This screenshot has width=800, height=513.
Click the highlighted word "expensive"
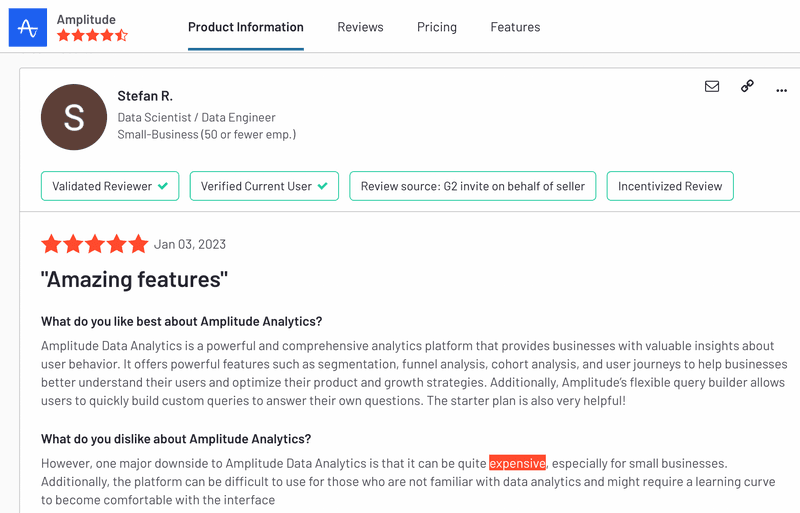point(517,463)
